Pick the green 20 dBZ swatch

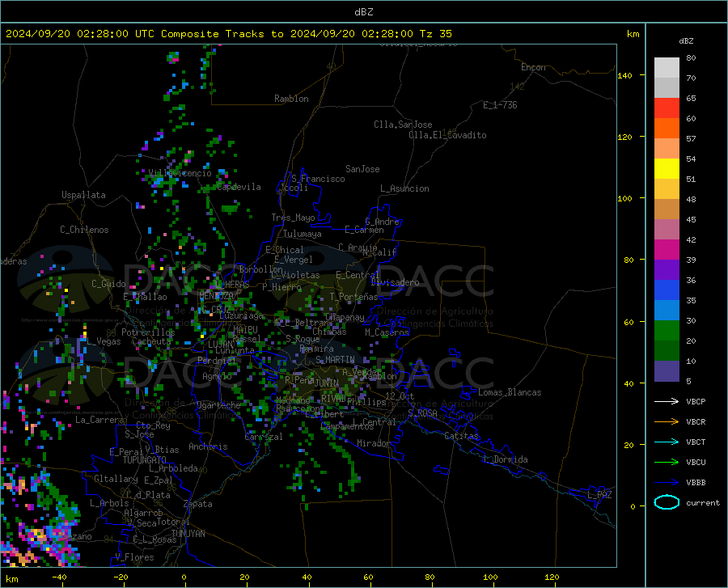pos(667,331)
